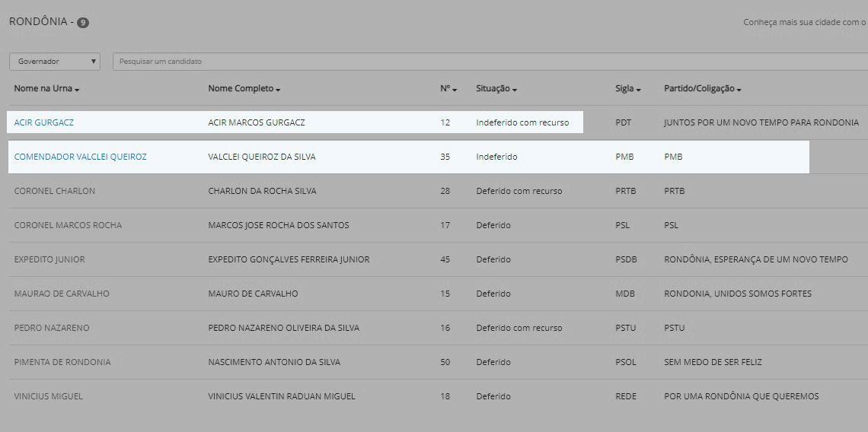Click full name MAURO DE CARVALHO
This screenshot has width=868, height=432.
pos(253,294)
